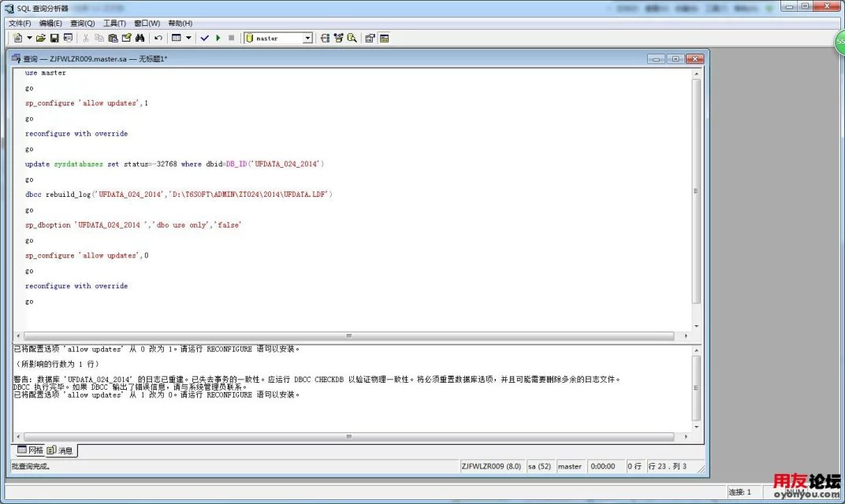Open the New Query dropdown arrow

(29, 38)
